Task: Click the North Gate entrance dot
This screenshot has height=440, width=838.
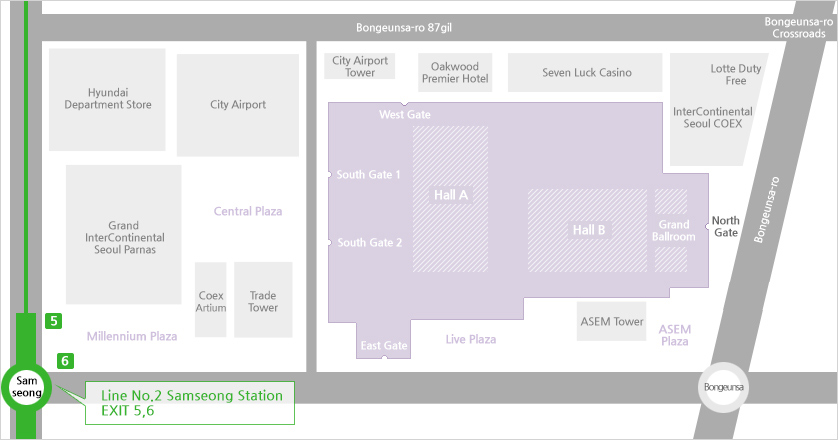Action: pyautogui.click(x=708, y=227)
